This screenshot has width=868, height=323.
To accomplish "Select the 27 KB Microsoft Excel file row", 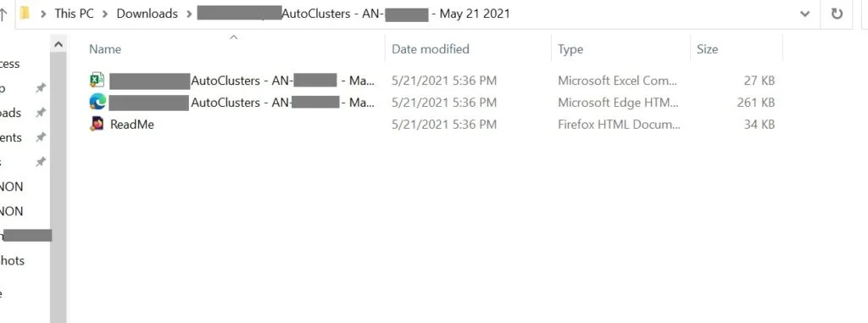I will point(431,81).
